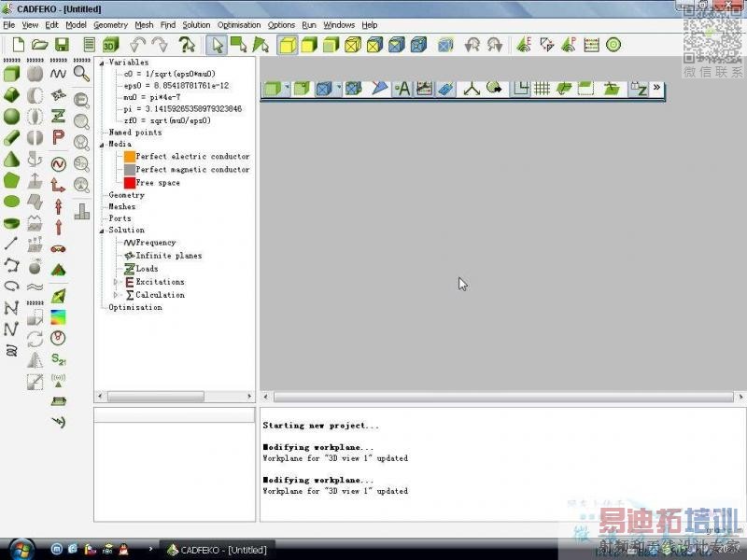Open the Solution menu

196,25
